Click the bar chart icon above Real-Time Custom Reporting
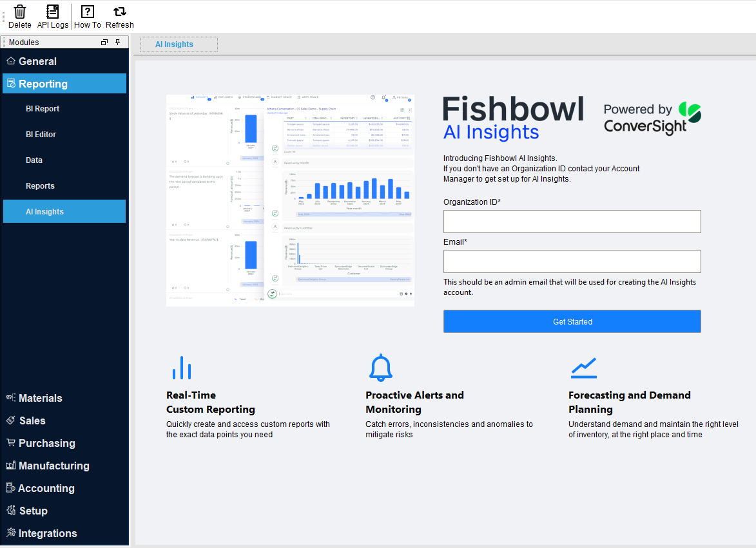Image resolution: width=756 pixels, height=548 pixels. [x=181, y=367]
